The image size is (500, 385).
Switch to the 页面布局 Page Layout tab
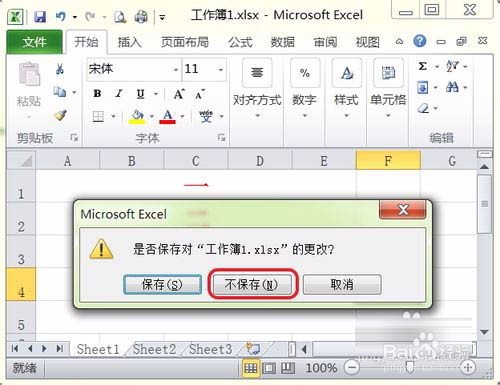pos(185,42)
